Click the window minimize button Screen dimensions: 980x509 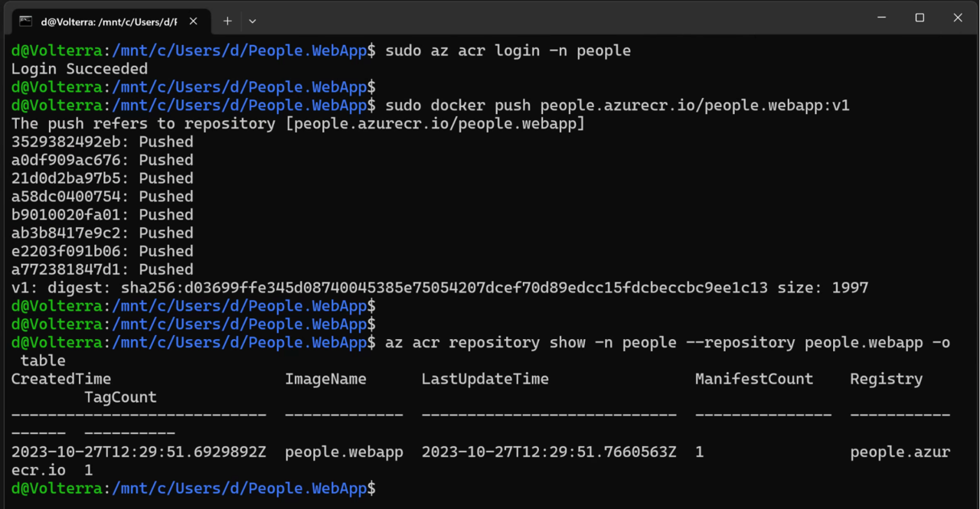pos(881,18)
